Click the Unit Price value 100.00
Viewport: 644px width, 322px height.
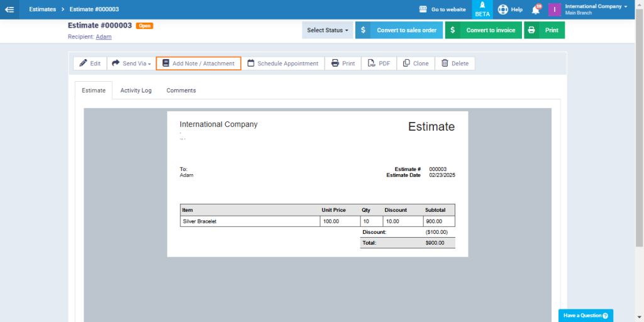(331, 221)
